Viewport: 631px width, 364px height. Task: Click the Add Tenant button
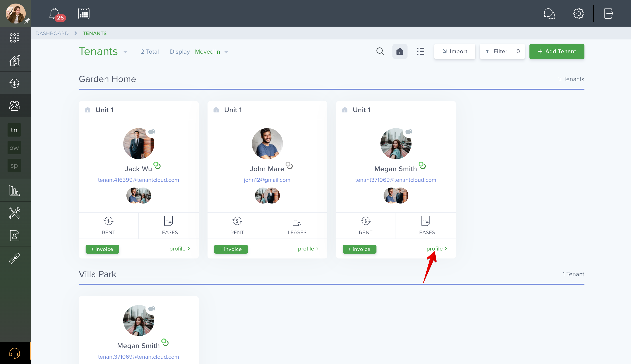pos(557,51)
